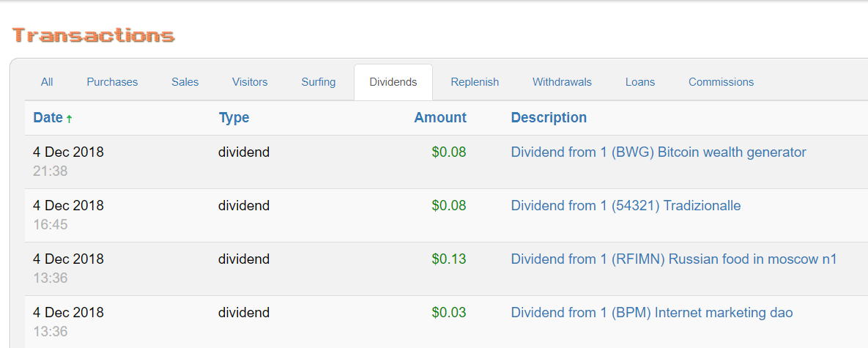Sort transactions by Date column header
Viewport: 868px width, 348px height.
48,118
